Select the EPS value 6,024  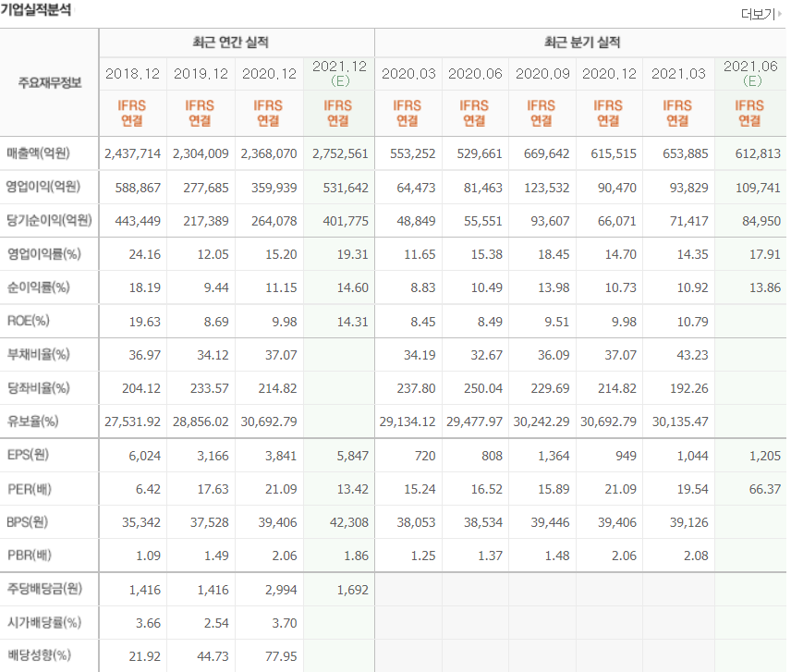click(x=145, y=456)
